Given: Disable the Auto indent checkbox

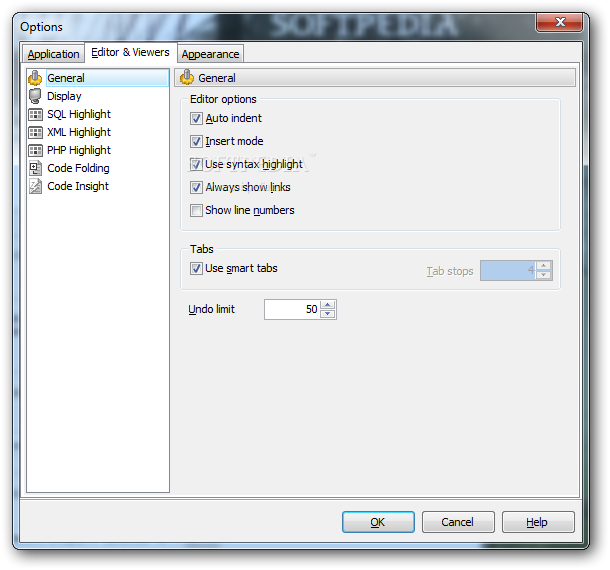Looking at the screenshot, I should 196,118.
